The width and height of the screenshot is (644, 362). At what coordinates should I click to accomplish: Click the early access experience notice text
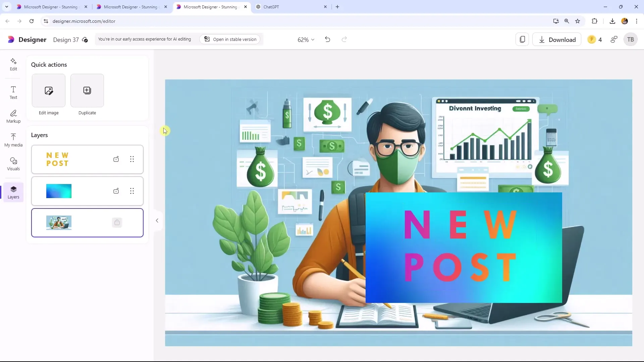click(x=145, y=39)
